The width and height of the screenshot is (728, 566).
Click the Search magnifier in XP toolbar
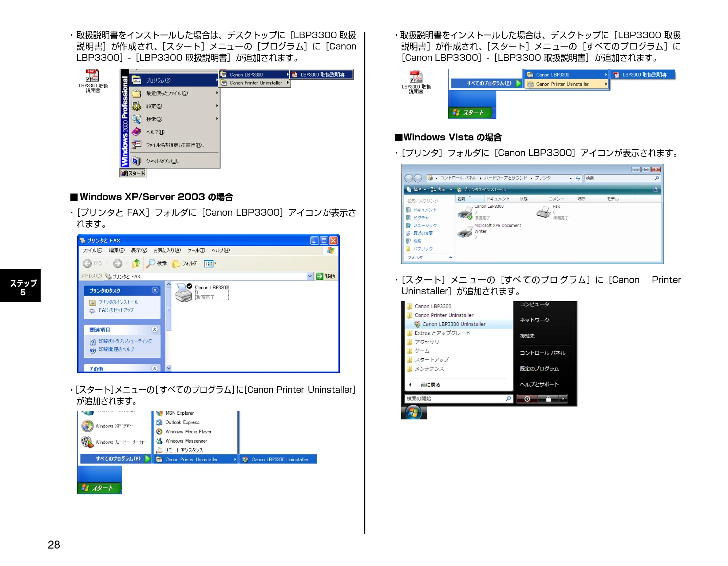click(157, 263)
